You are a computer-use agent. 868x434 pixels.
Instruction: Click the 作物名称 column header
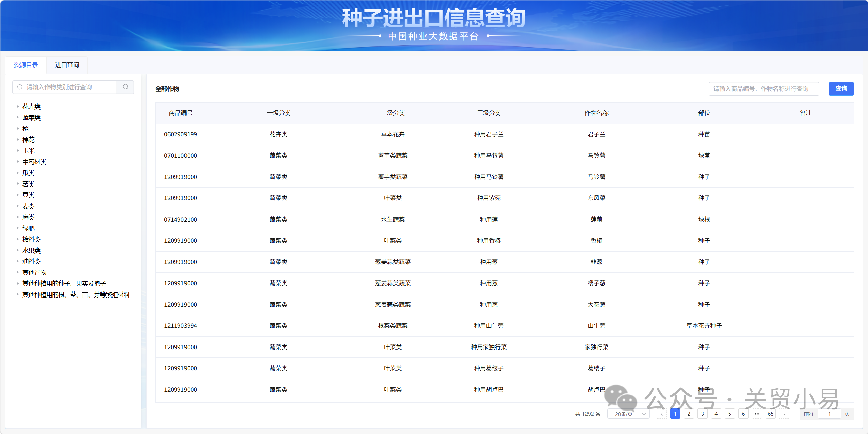coord(596,113)
